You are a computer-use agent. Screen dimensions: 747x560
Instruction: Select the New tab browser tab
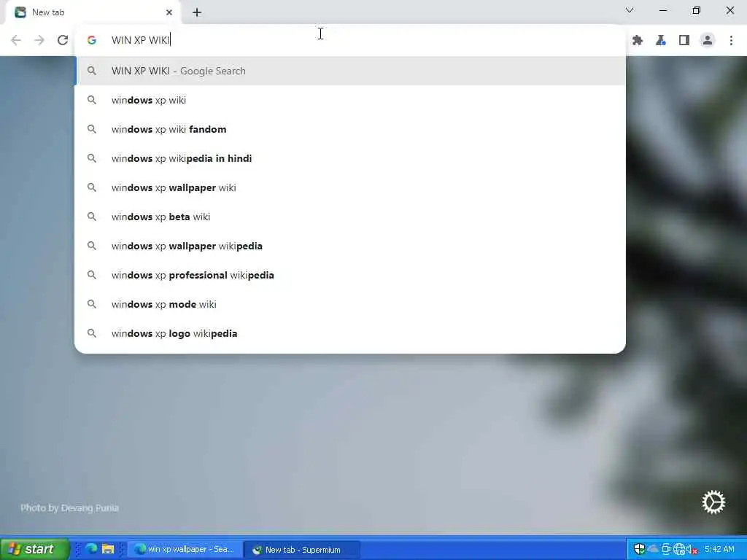click(x=93, y=12)
